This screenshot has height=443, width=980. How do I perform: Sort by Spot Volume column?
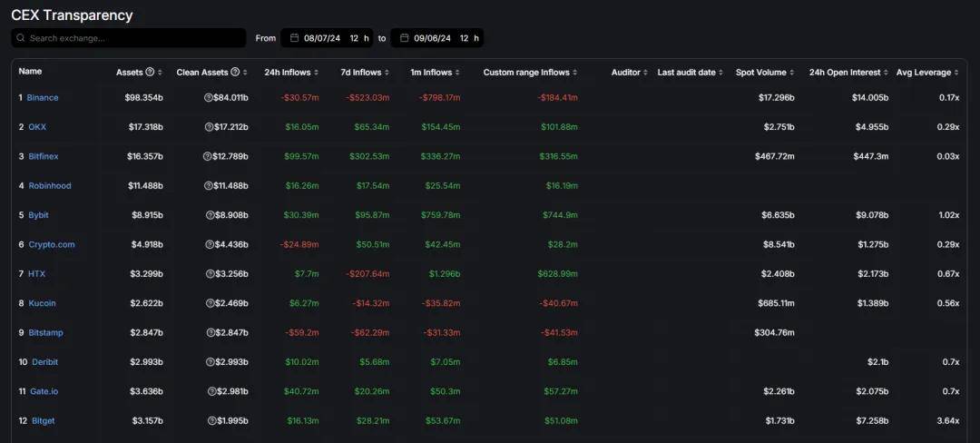(x=792, y=73)
